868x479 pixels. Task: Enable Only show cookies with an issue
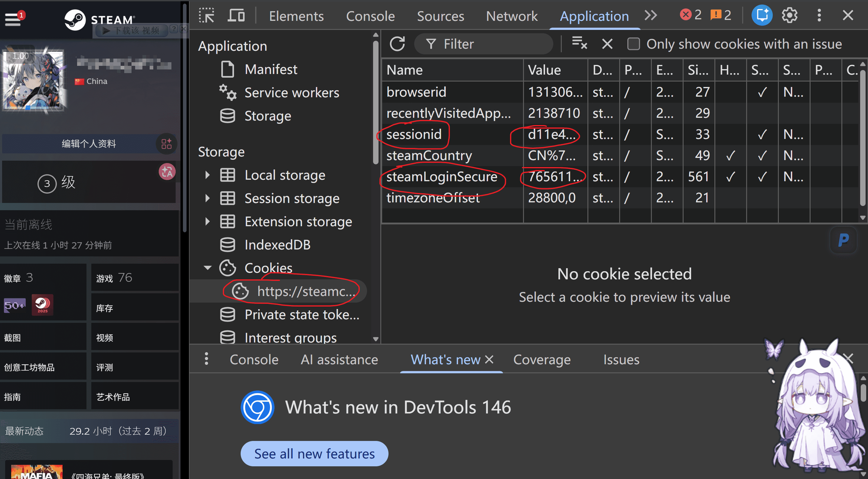pyautogui.click(x=633, y=44)
